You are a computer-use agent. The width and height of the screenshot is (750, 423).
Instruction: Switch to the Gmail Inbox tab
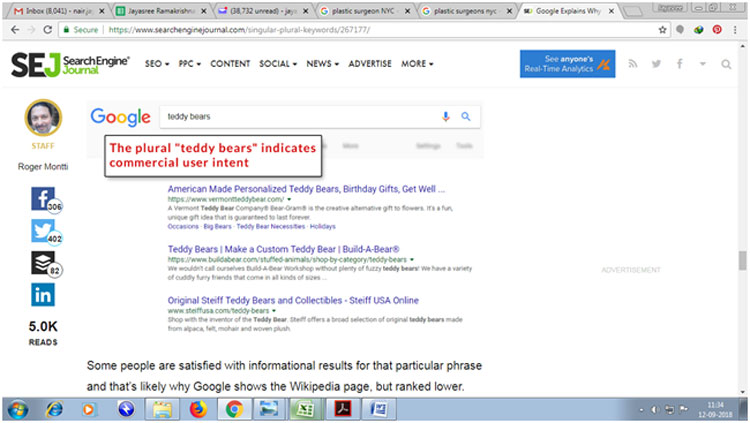[x=59, y=11]
